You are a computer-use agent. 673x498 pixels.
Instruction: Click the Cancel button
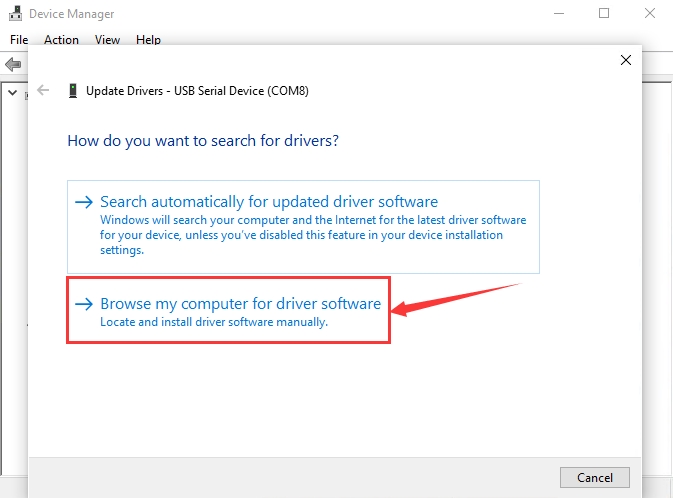pos(595,477)
